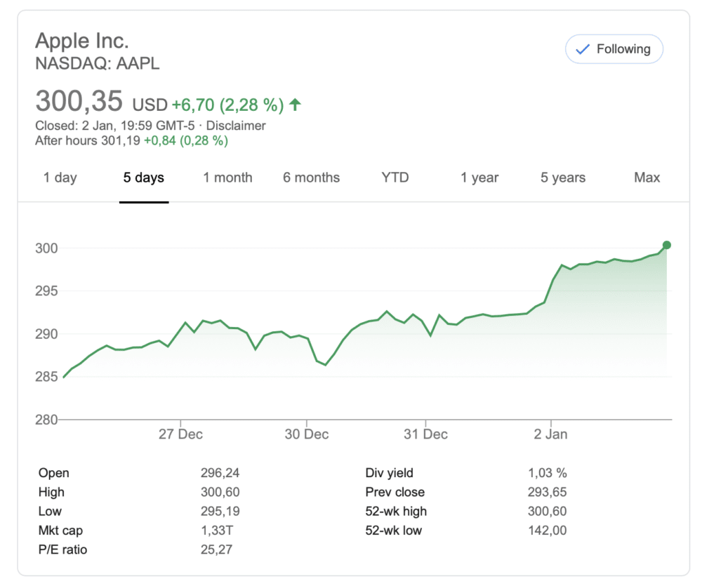Show the YTD chart range
The width and height of the screenshot is (702, 588).
(395, 178)
